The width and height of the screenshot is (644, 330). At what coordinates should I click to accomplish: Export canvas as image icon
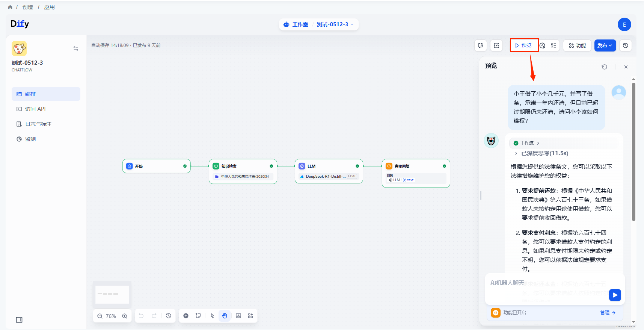tap(238, 316)
